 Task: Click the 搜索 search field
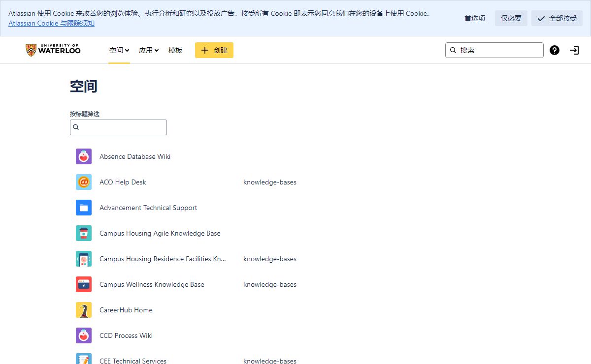coord(494,50)
